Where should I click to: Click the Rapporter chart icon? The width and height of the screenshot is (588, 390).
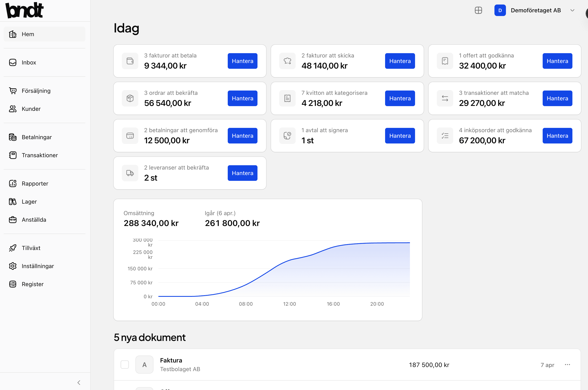click(13, 184)
